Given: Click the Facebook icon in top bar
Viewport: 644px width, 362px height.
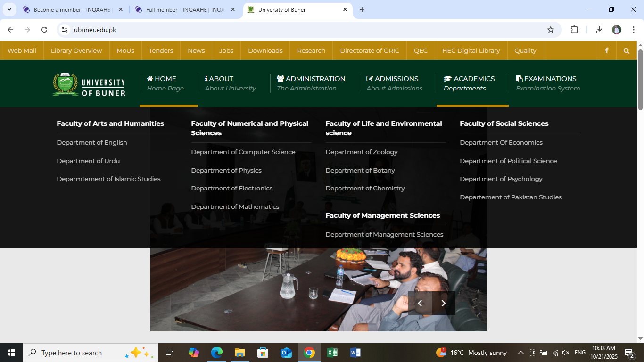Looking at the screenshot, I should (607, 51).
